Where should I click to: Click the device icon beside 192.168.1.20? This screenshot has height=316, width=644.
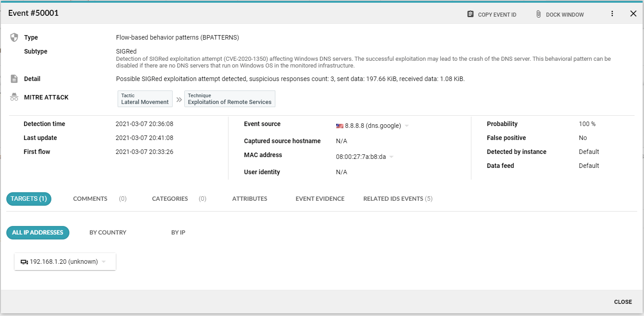pos(24,262)
